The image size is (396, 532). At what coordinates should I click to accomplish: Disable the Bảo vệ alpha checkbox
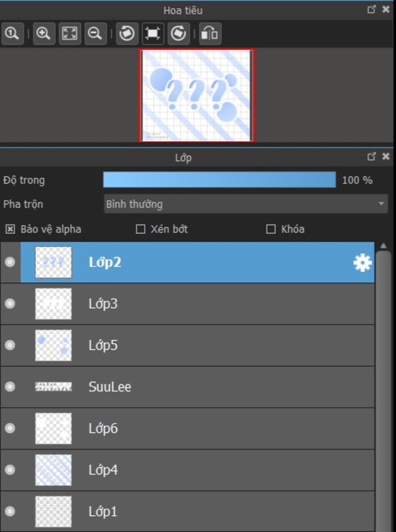(x=10, y=229)
